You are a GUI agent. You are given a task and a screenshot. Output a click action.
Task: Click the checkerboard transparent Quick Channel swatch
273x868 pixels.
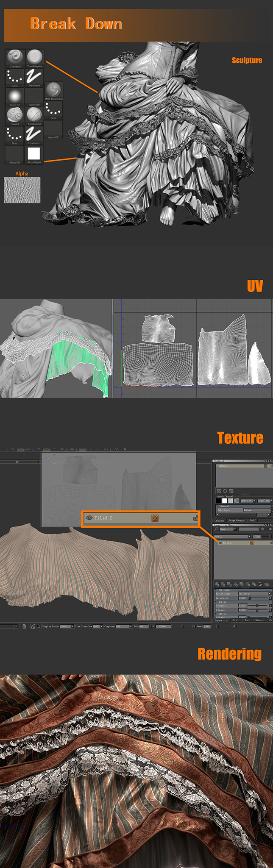tap(237, 501)
